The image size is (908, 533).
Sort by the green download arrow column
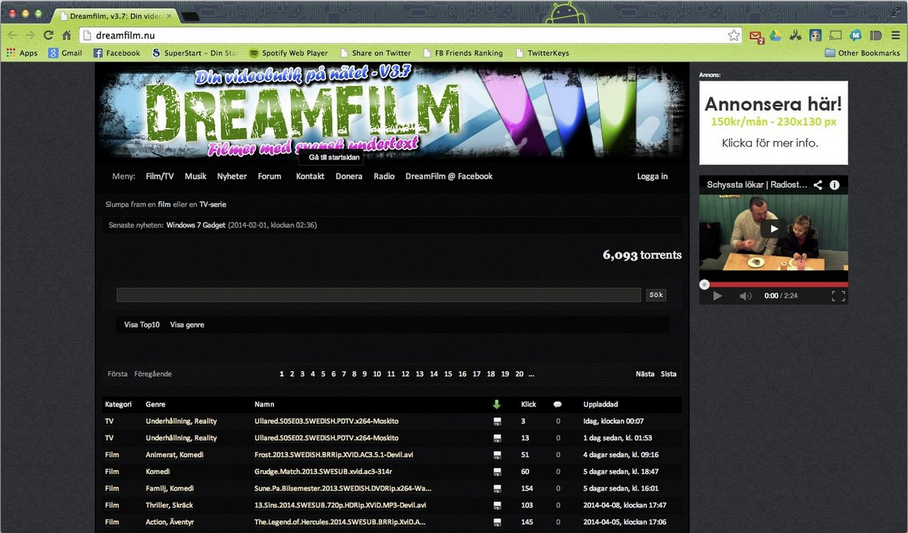496,404
